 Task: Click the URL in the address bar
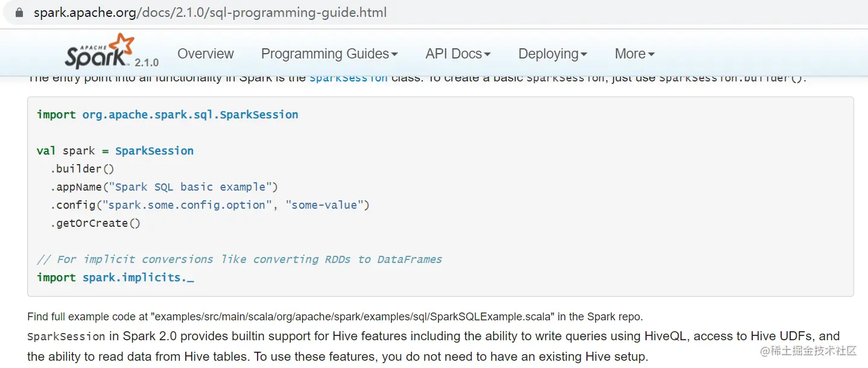click(x=210, y=12)
